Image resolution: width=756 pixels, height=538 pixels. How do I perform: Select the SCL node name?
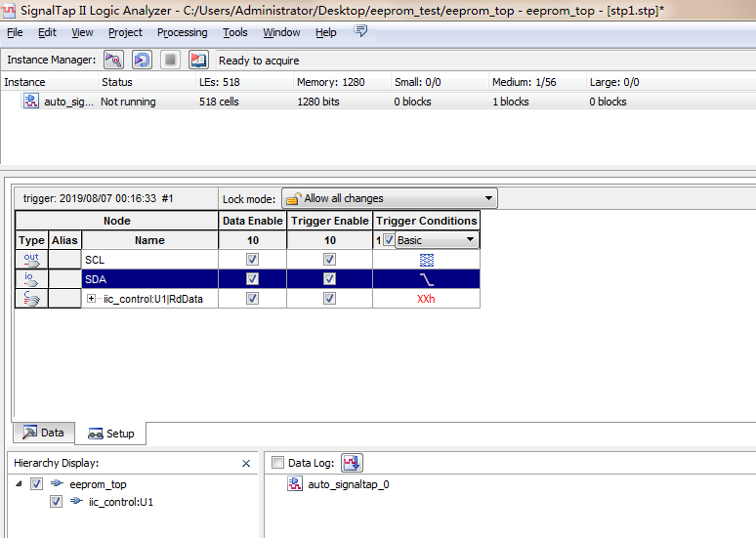tap(95, 260)
